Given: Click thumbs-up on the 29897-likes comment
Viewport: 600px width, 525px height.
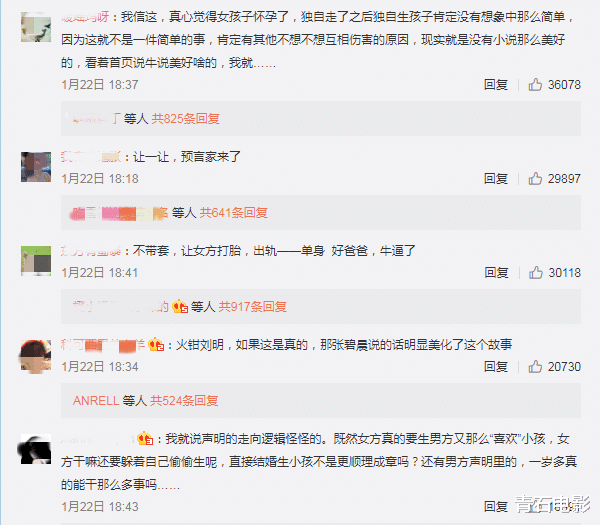Looking at the screenshot, I should pyautogui.click(x=535, y=178).
